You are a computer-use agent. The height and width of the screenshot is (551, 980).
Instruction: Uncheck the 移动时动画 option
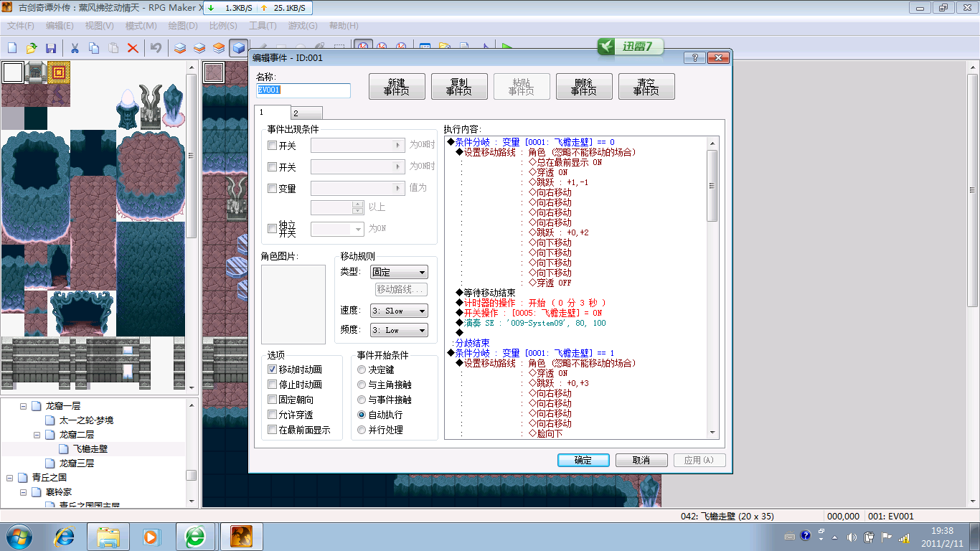(x=272, y=369)
